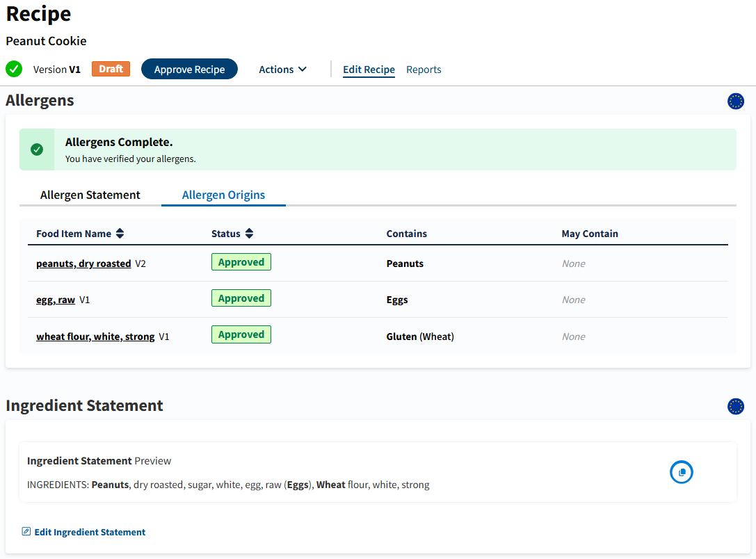The width and height of the screenshot is (756, 559).
Task: Click the Allergens Complete checkmark icon
Action: 37,149
